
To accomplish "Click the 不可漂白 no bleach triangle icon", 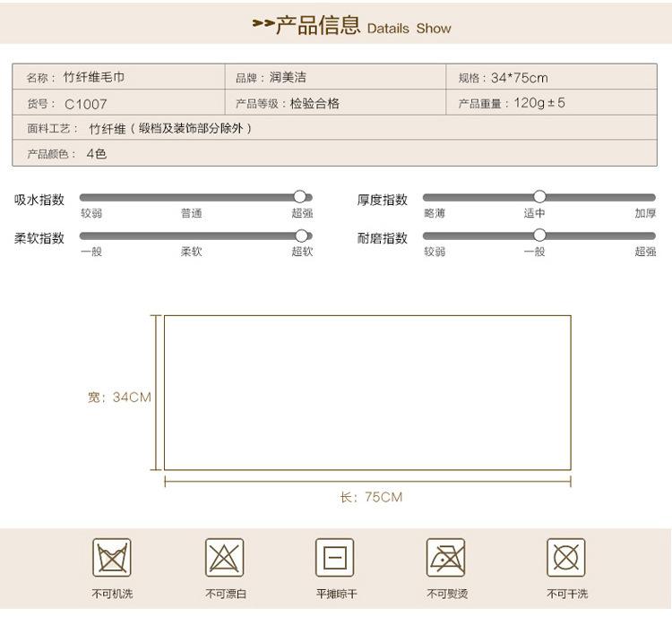I will [224, 557].
